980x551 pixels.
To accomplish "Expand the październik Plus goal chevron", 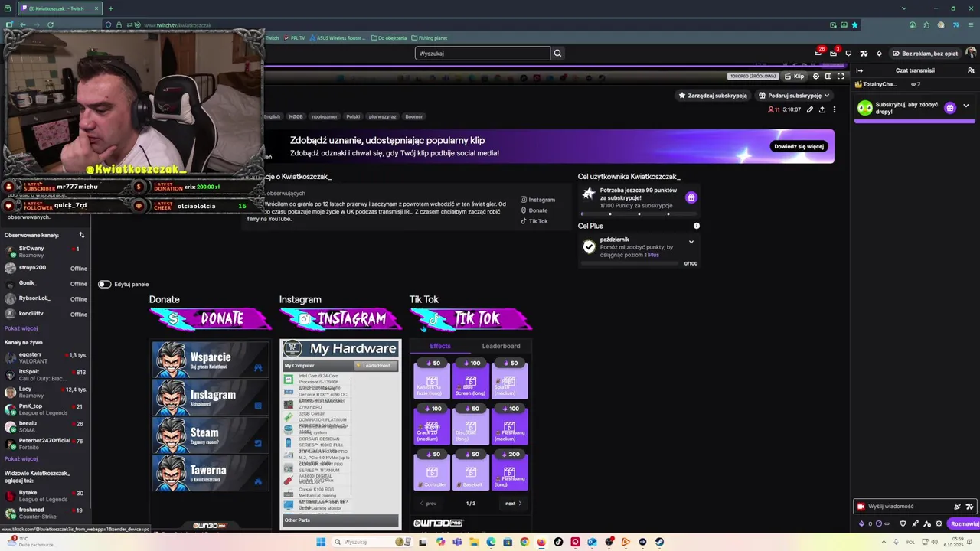I will coord(691,242).
